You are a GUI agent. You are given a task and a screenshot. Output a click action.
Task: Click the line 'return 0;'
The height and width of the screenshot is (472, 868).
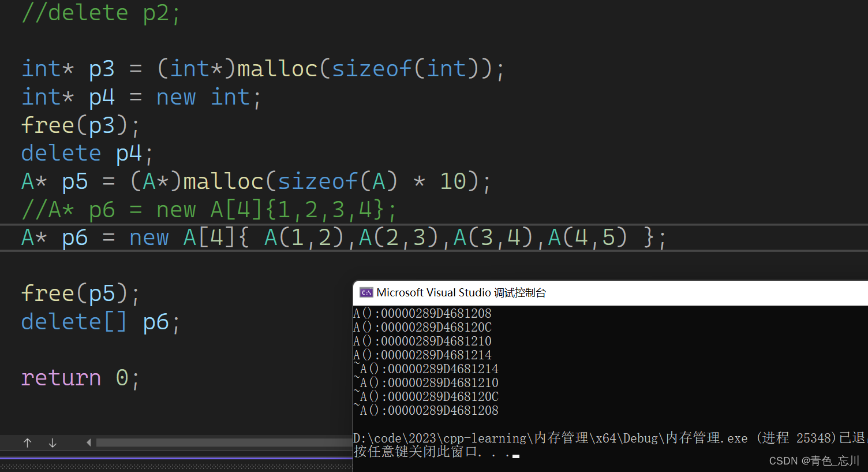[81, 378]
